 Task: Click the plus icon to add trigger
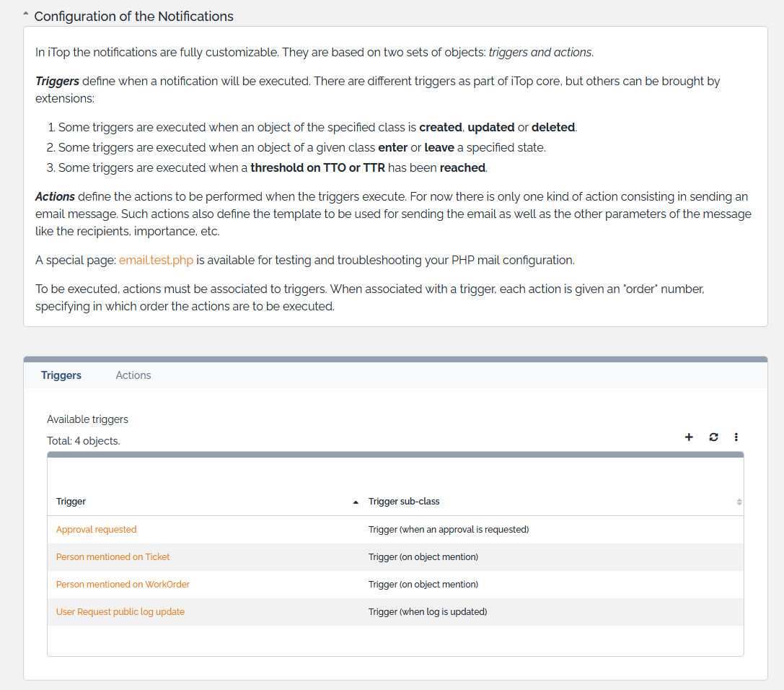click(x=689, y=437)
